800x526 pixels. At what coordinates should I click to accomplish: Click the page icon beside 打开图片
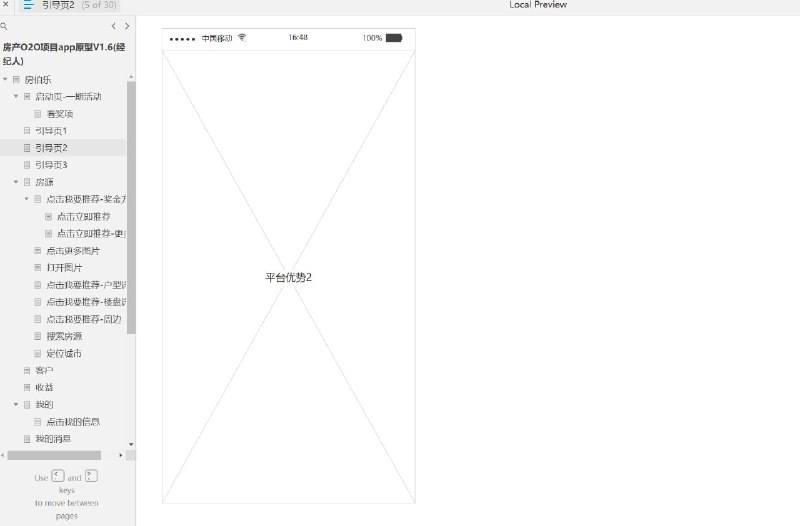click(x=38, y=268)
